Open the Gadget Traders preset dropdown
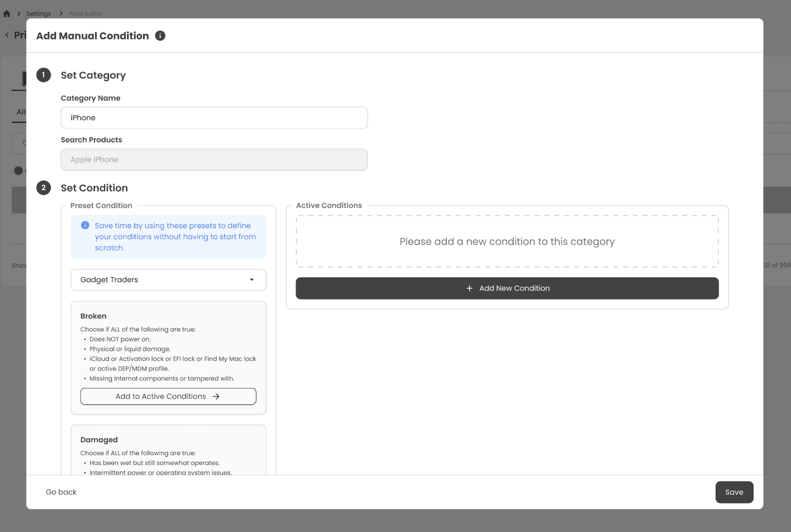 [169, 280]
